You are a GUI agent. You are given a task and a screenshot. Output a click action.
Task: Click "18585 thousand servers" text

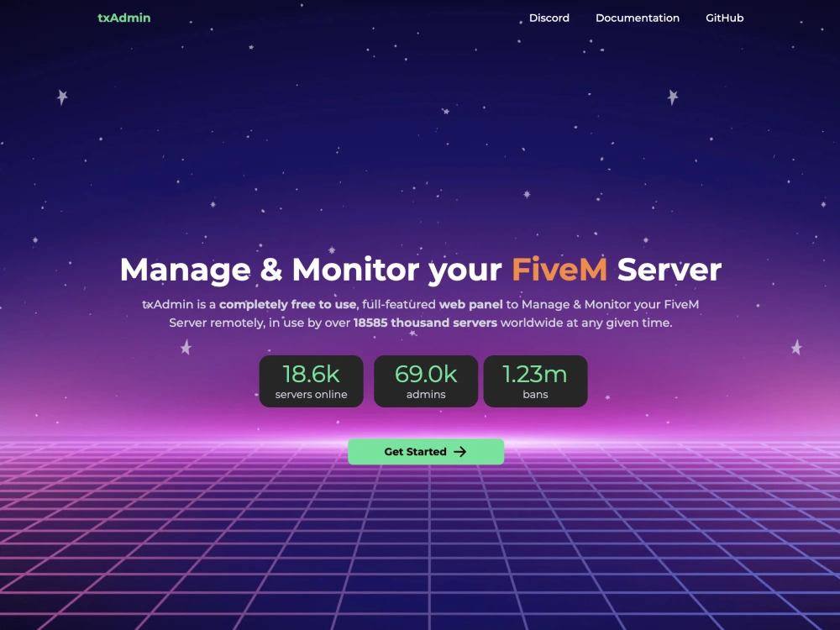[x=425, y=323]
